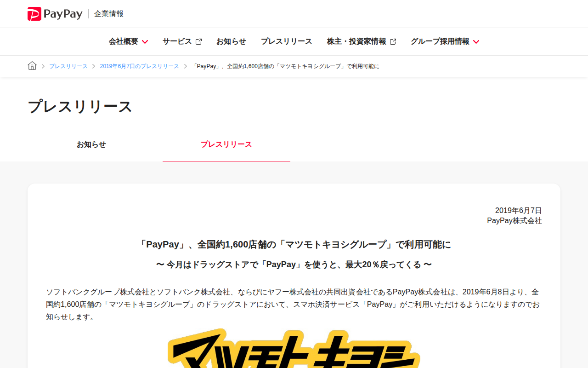Screen dimensions: 588x368
Task: Open お知らせ in the top navigation
Action: 231,41
